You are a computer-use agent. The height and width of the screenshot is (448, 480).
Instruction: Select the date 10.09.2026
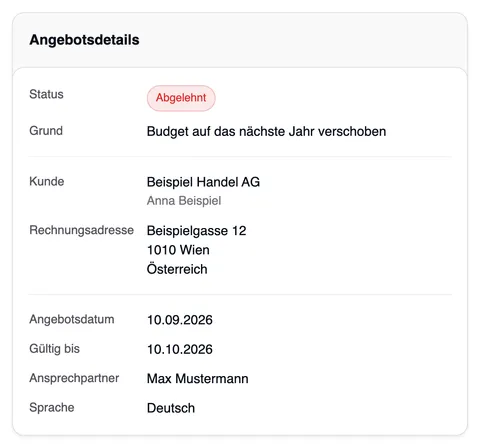(180, 320)
